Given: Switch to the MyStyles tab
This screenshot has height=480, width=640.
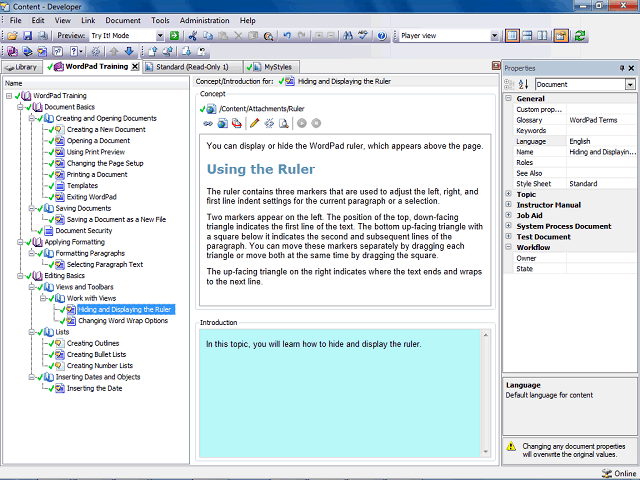Looking at the screenshot, I should click(x=271, y=67).
